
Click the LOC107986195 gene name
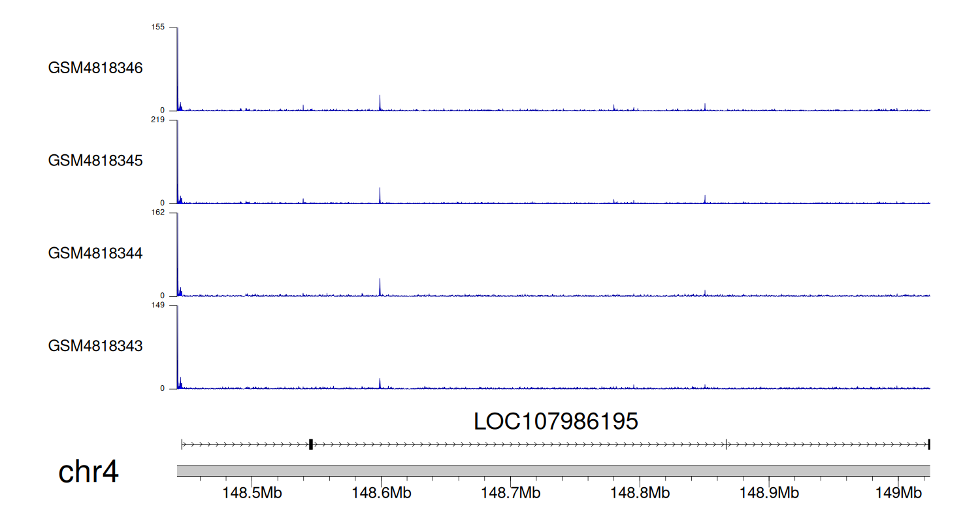555,422
